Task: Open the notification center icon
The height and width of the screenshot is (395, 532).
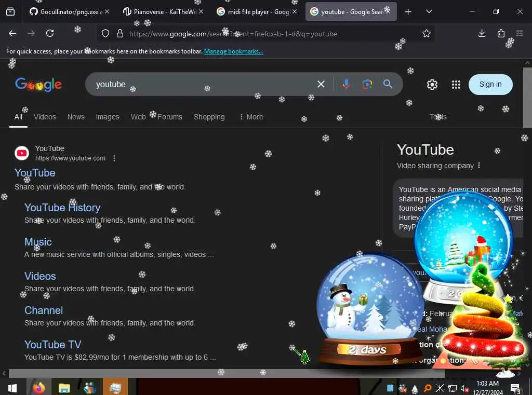Action: (x=515, y=389)
